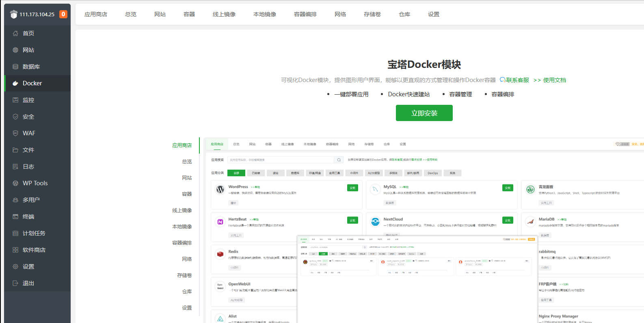Click the WordPress icon beside WP Tools

15,183
